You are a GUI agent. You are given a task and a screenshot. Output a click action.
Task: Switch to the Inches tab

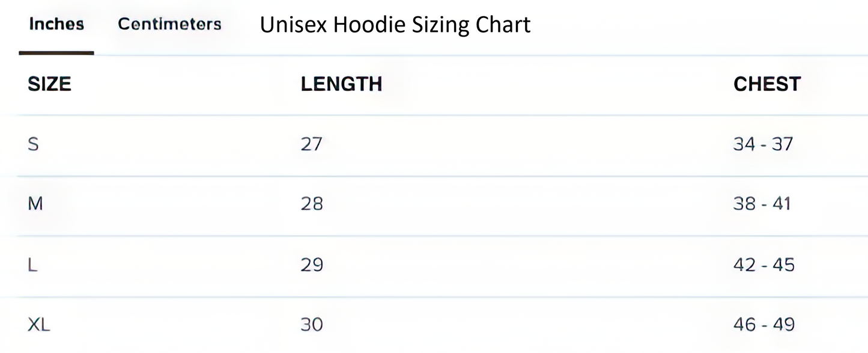click(x=56, y=24)
